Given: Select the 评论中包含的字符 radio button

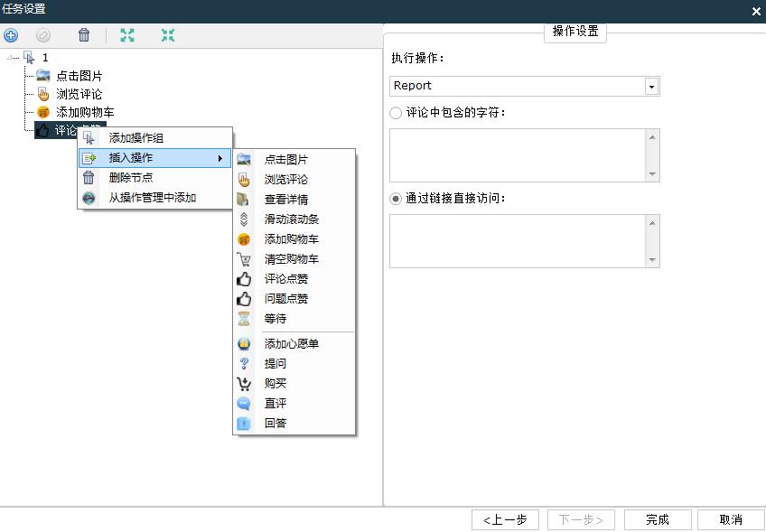Looking at the screenshot, I should [396, 113].
